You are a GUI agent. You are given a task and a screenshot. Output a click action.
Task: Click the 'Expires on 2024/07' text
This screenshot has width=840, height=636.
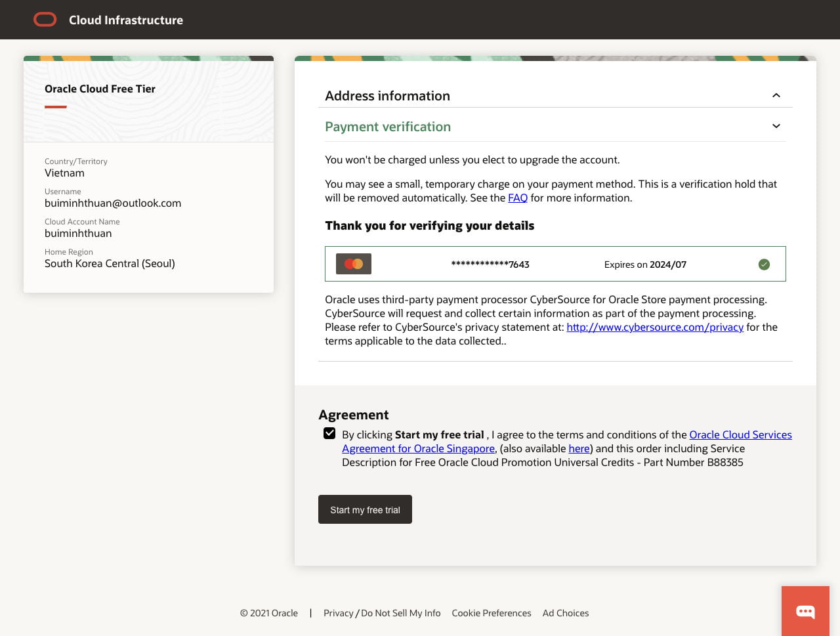pos(645,265)
